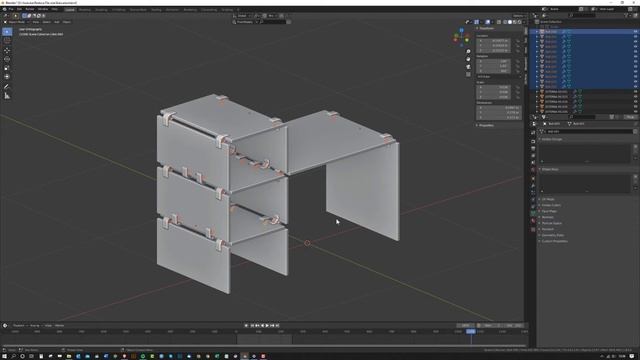Click the blue Z axis on the navigation gizmo
The height and width of the screenshot is (360, 640).
[x=461, y=31]
